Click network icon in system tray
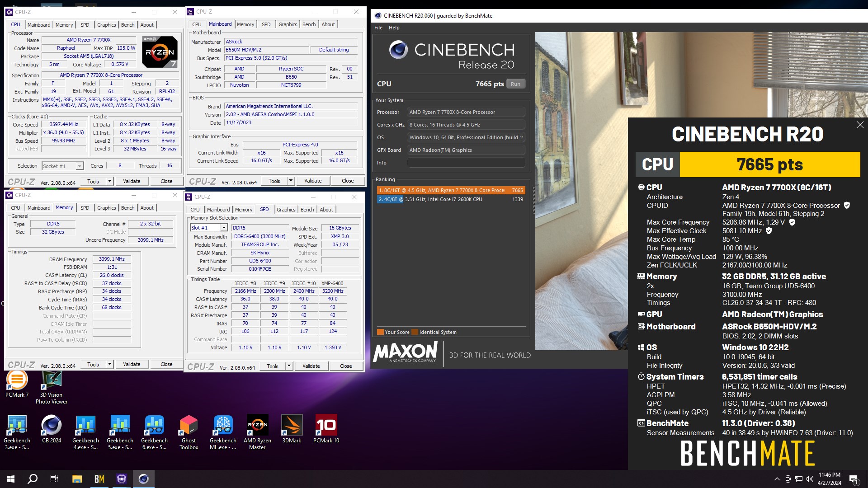The height and width of the screenshot is (488, 868). (799, 479)
